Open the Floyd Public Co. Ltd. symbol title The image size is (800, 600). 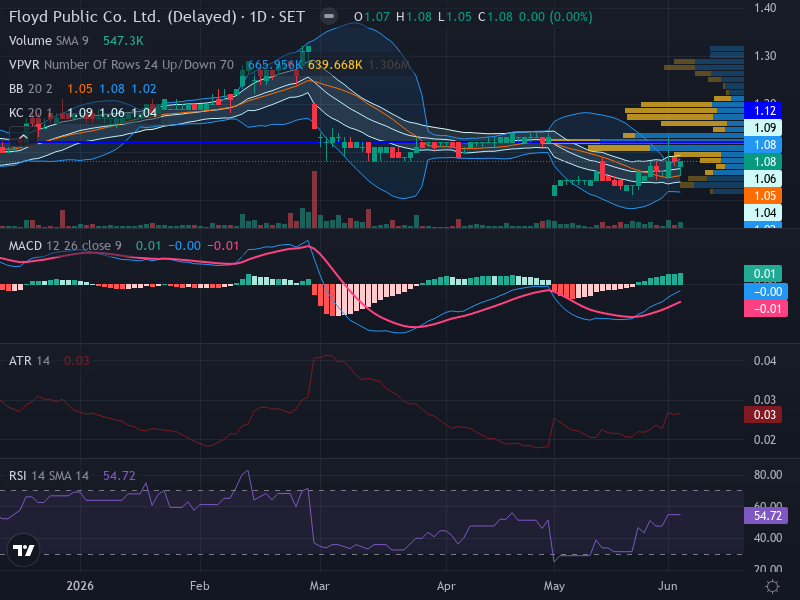click(x=157, y=17)
